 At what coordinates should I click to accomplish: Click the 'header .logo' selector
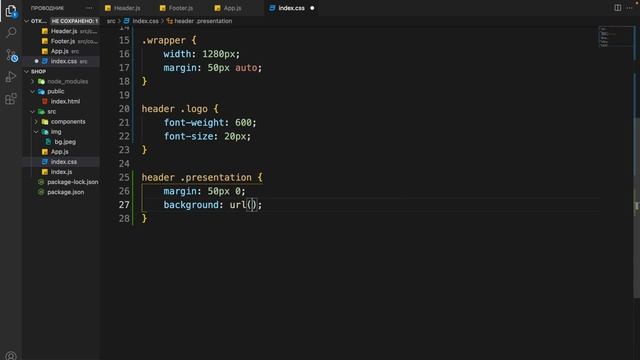pos(175,109)
